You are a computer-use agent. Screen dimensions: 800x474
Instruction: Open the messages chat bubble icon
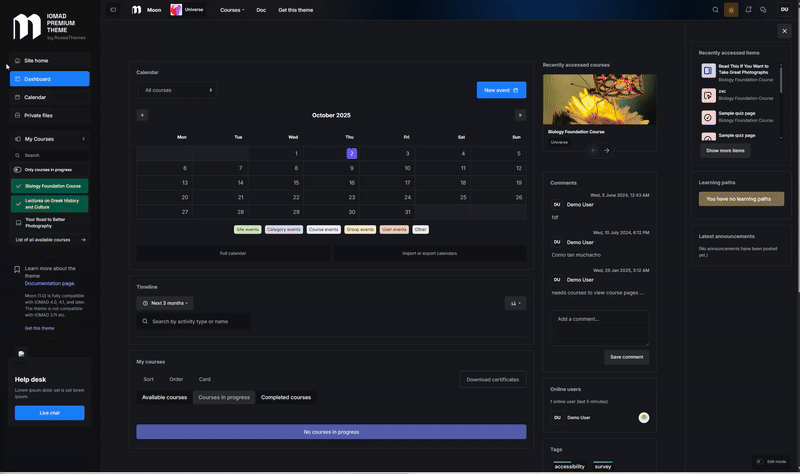pyautogui.click(x=763, y=9)
